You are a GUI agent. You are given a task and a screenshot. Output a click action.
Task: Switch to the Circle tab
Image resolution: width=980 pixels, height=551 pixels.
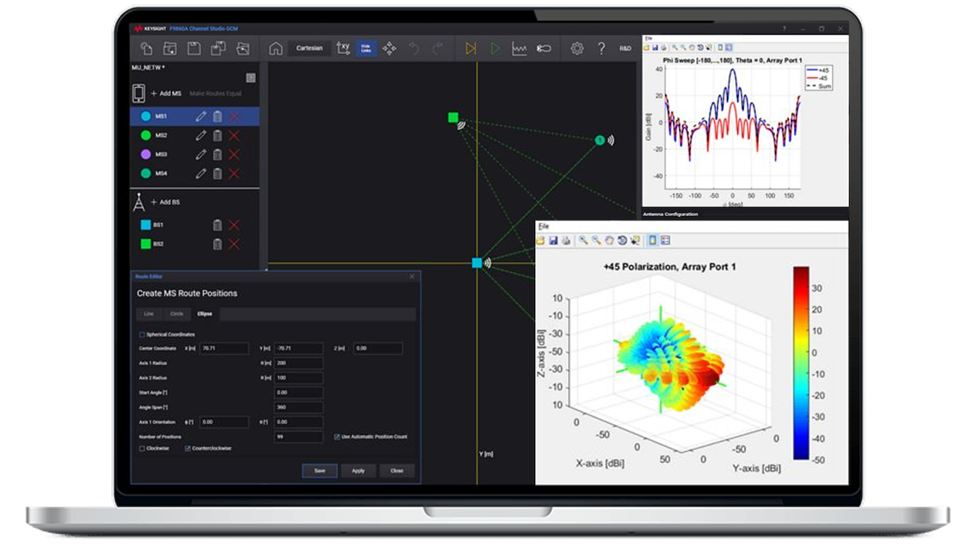point(176,314)
